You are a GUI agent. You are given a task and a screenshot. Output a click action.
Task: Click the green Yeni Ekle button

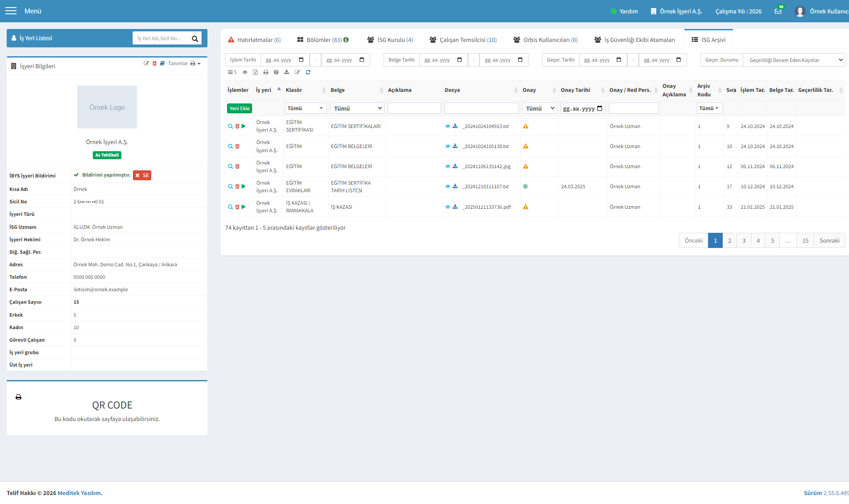click(x=240, y=108)
